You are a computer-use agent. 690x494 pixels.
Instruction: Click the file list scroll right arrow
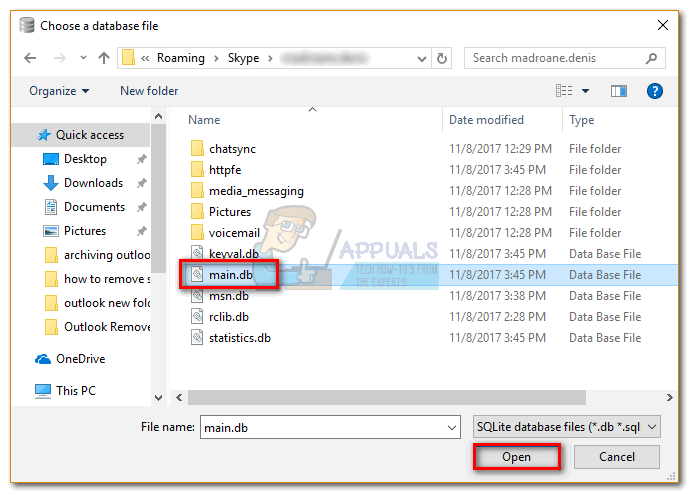click(669, 398)
